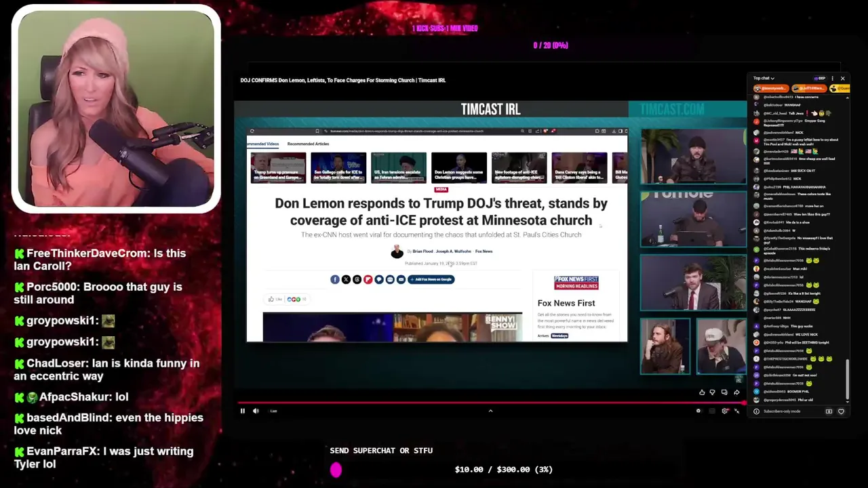Click the streamer webcam overlay

tap(116, 108)
